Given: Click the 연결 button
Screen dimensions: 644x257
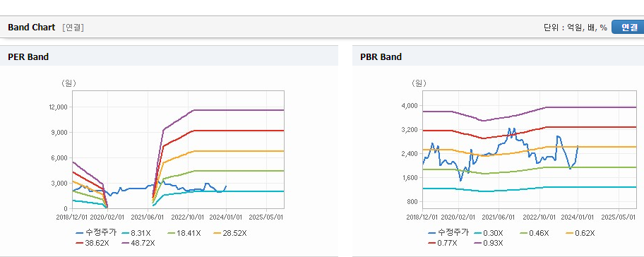Looking at the screenshot, I should (x=628, y=27).
